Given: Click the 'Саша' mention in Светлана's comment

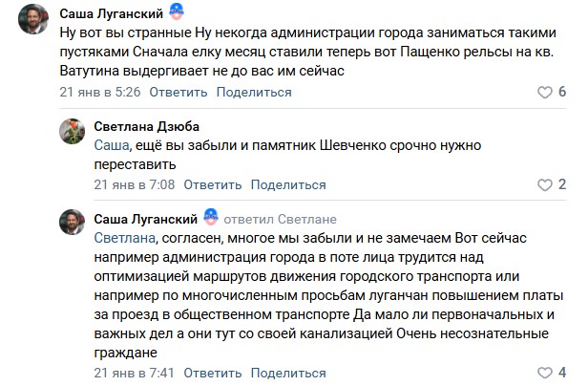Looking at the screenshot, I should coord(110,145).
